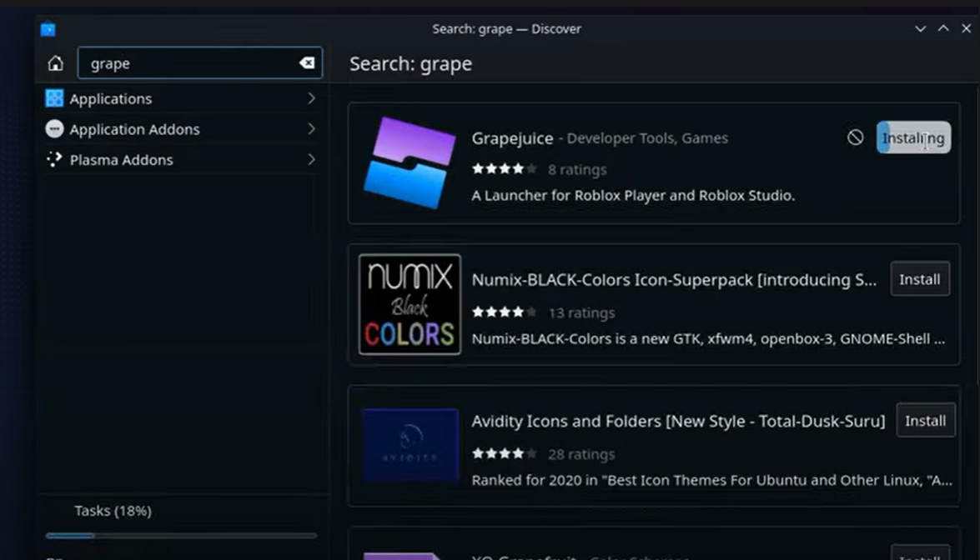The image size is (980, 560).
Task: Click the Numix GTK theme description text
Action: pyautogui.click(x=708, y=338)
